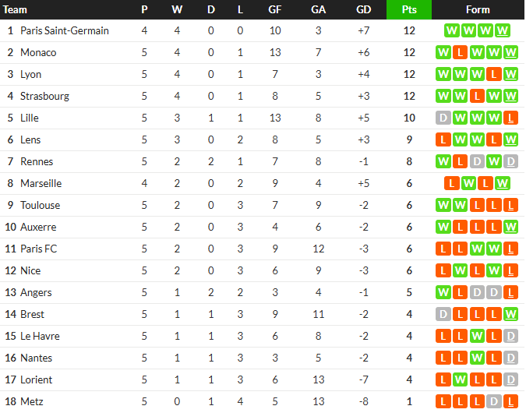This screenshot has height=420, width=526.
Task: Open the Paris Saint-Germain team link
Action: click(65, 31)
